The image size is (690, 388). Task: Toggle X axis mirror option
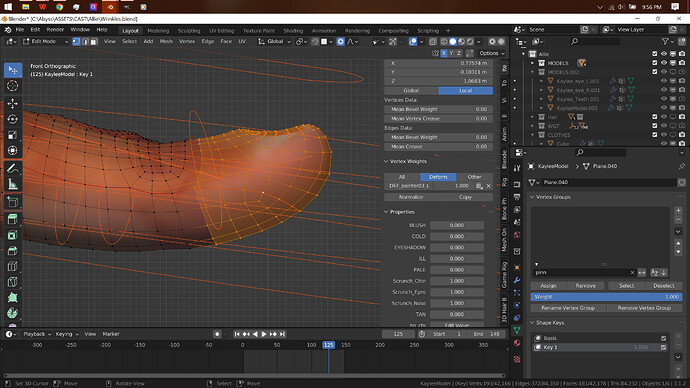click(444, 53)
